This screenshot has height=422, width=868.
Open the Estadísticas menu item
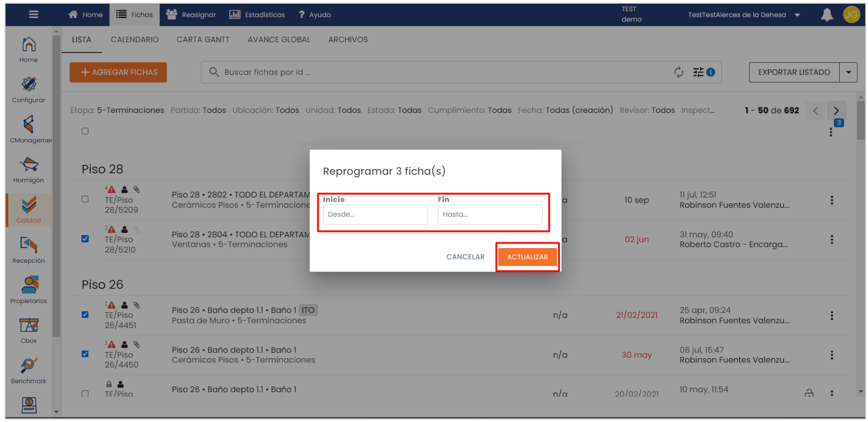(257, 15)
